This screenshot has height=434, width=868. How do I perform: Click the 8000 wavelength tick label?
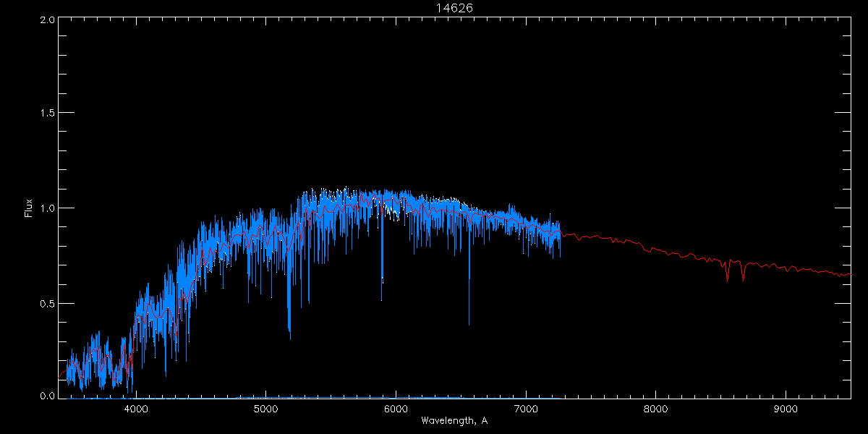pyautogui.click(x=655, y=409)
